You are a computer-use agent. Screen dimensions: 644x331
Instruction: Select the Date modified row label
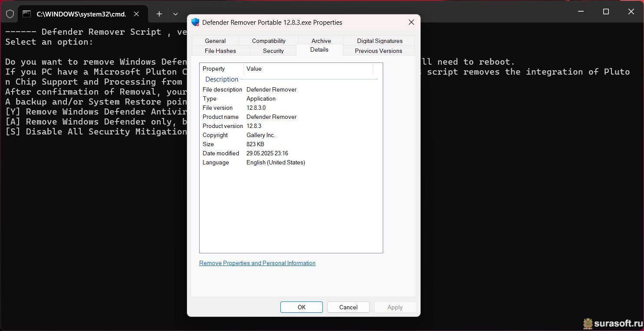(x=221, y=153)
